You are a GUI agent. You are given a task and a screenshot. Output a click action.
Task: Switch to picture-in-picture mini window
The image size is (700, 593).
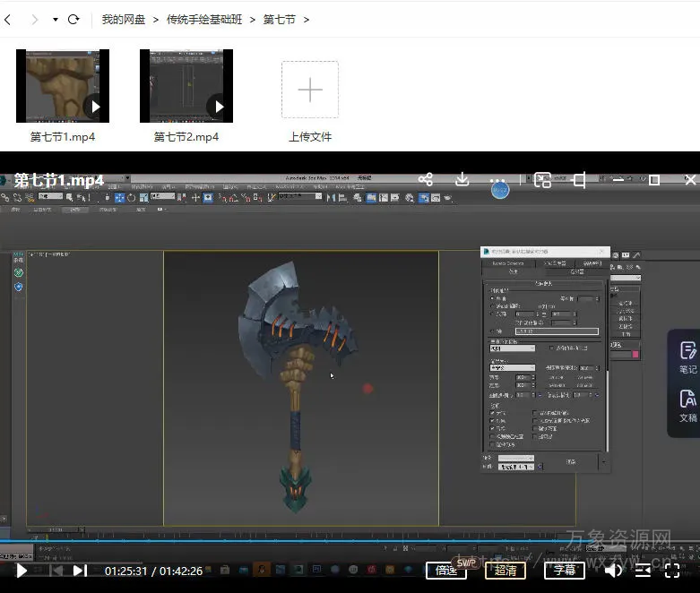click(x=542, y=180)
